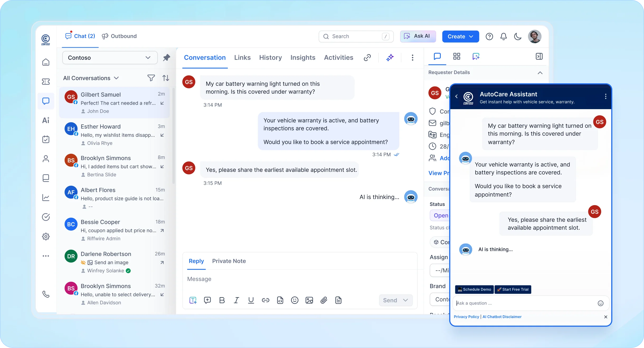Select the Reply tab
Image resolution: width=644 pixels, height=348 pixels.
coord(196,261)
